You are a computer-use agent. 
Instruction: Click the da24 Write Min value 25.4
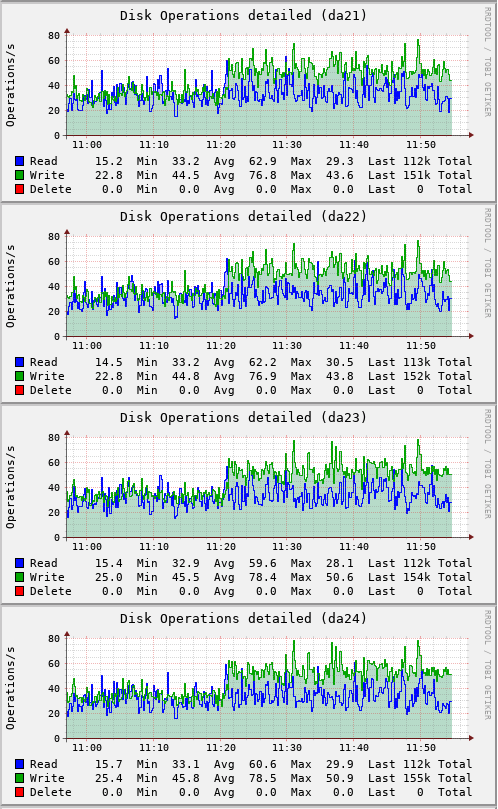pos(108,778)
